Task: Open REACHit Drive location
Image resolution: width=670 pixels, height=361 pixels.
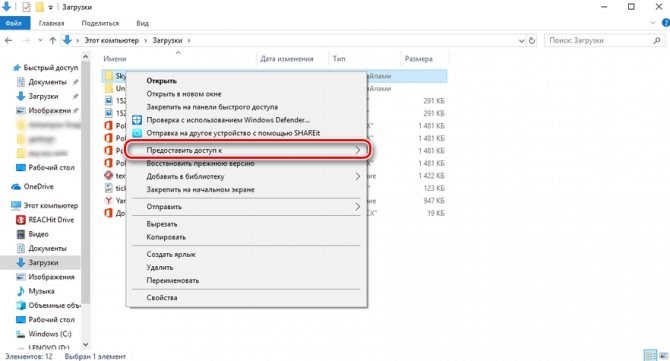Action: 50,220
